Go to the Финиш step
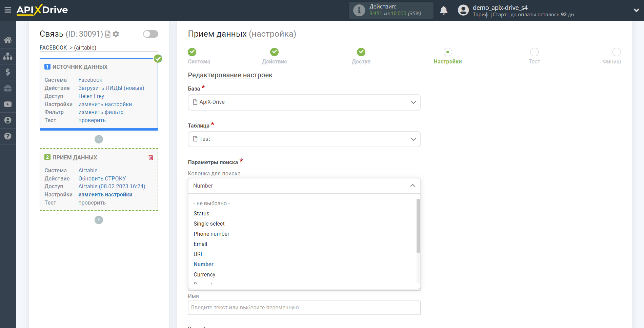This screenshot has height=328, width=644. (x=617, y=52)
